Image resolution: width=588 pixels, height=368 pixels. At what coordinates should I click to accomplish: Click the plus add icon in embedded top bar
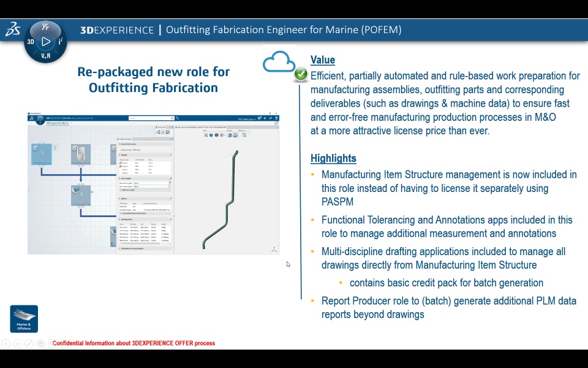tap(265, 118)
